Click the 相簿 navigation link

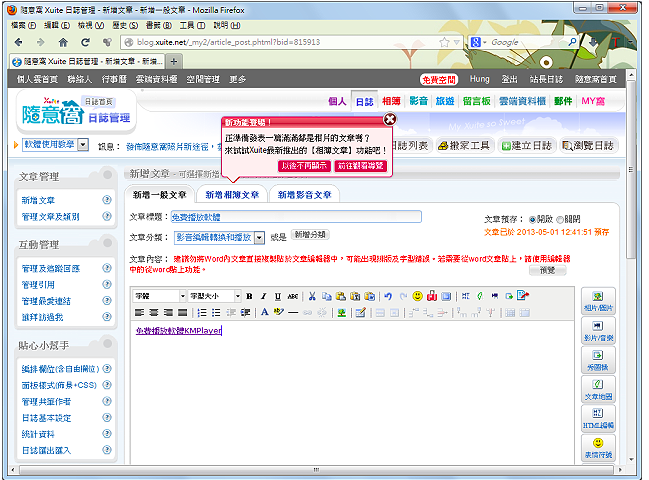[391, 101]
